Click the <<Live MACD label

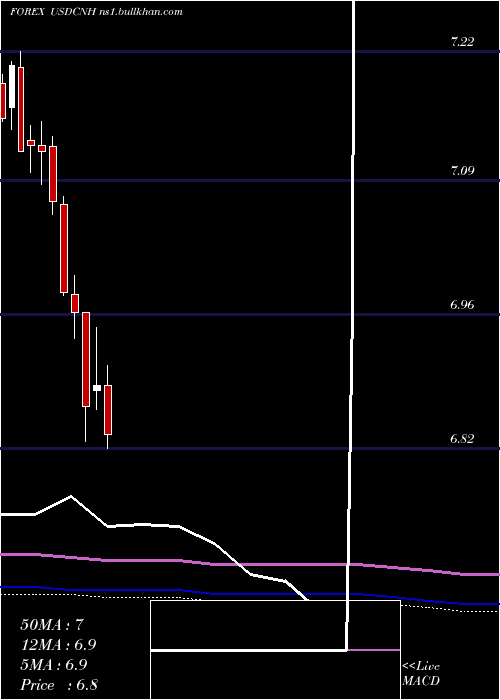coord(421,674)
